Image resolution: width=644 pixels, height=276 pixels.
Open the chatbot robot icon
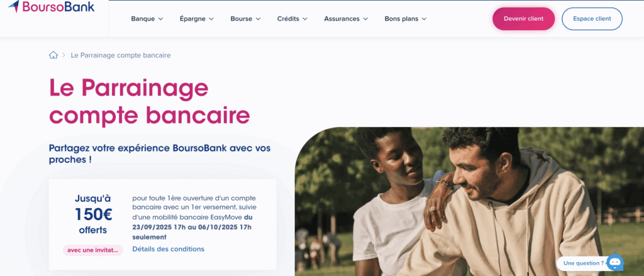tap(615, 262)
